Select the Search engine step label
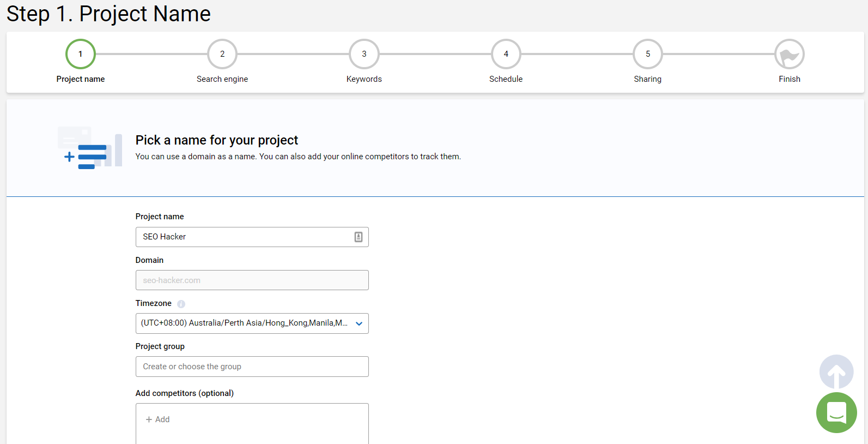The height and width of the screenshot is (444, 868). point(222,79)
